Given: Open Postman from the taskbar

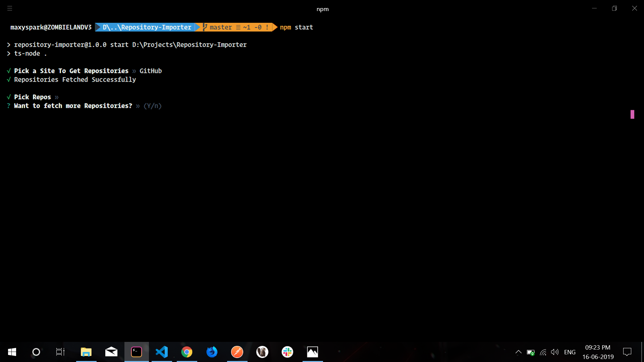Looking at the screenshot, I should [237, 352].
